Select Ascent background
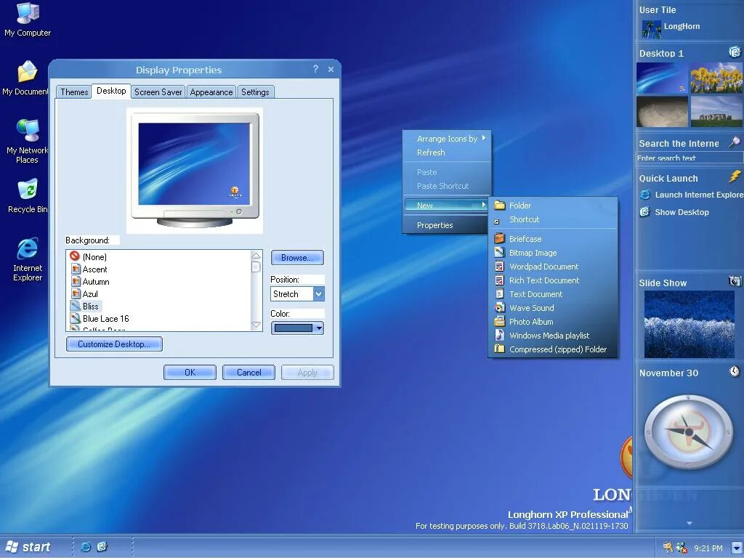The width and height of the screenshot is (744, 560). tap(89, 269)
